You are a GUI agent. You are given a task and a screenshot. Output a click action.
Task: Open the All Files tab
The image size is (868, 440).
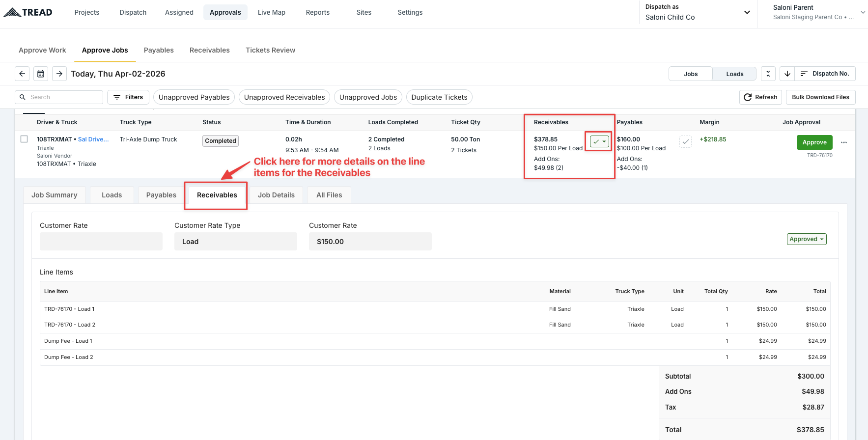[329, 195]
